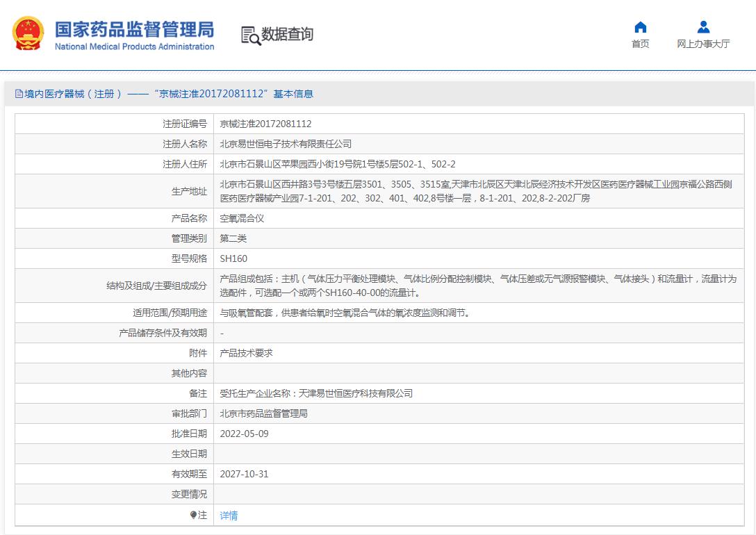Open the 详情 details link
The width and height of the screenshot is (756, 535).
[229, 515]
